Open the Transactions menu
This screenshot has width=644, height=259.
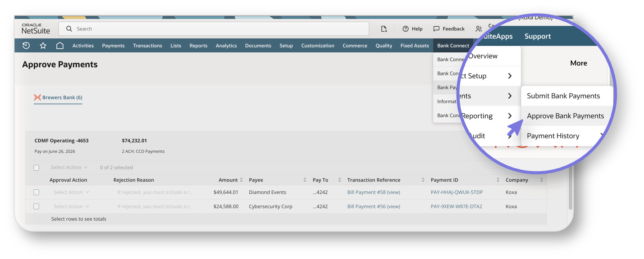[x=147, y=45]
